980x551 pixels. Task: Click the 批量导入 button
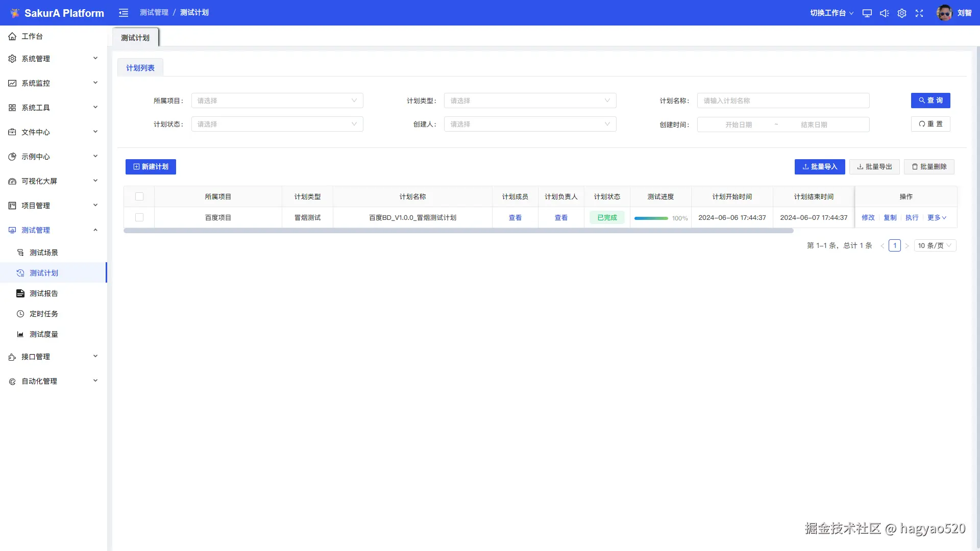pyautogui.click(x=820, y=167)
